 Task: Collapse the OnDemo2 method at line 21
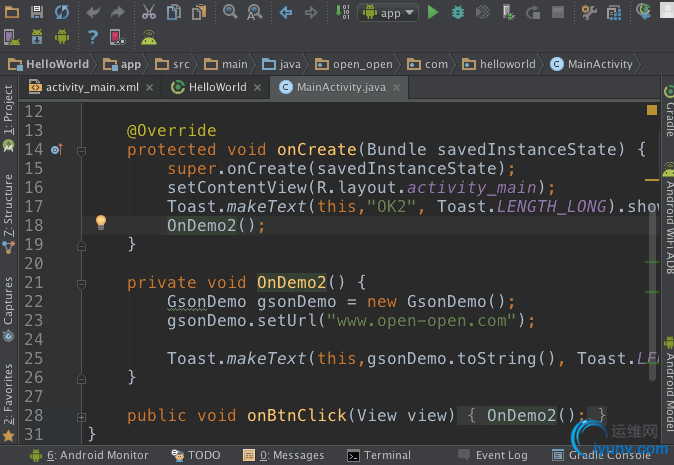(x=81, y=284)
